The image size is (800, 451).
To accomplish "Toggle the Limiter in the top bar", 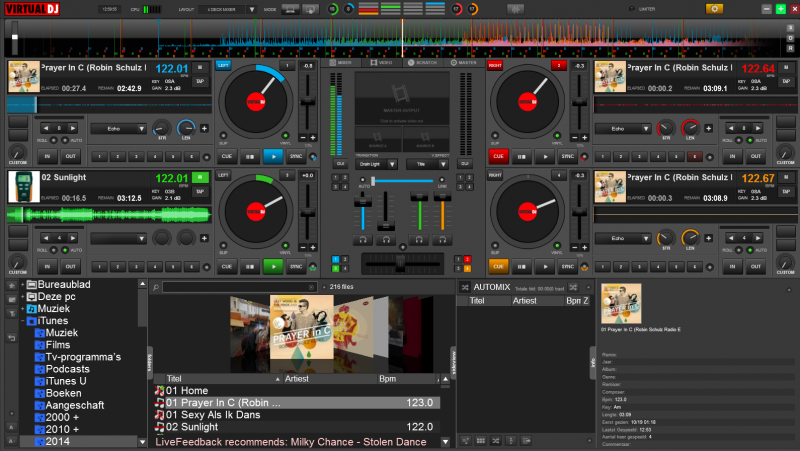I will [x=632, y=9].
